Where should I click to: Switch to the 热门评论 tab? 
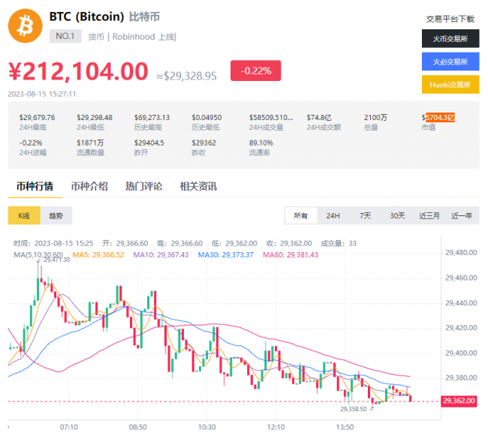144,186
